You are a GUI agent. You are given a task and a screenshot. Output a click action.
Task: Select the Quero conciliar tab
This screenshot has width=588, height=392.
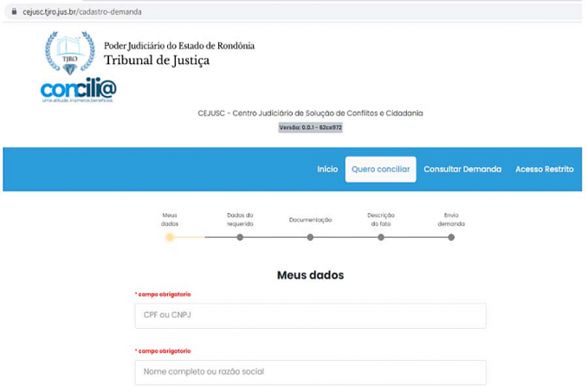(380, 170)
